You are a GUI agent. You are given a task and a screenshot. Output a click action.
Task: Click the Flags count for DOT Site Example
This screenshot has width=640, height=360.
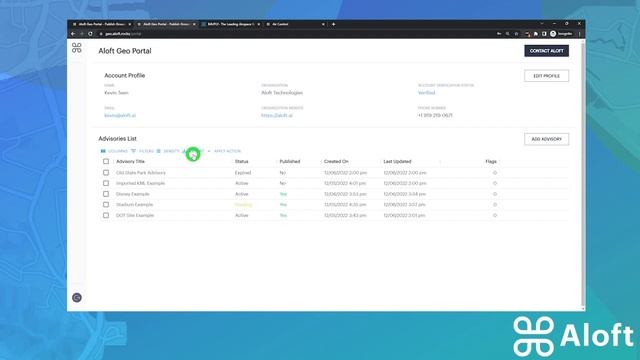tap(495, 215)
